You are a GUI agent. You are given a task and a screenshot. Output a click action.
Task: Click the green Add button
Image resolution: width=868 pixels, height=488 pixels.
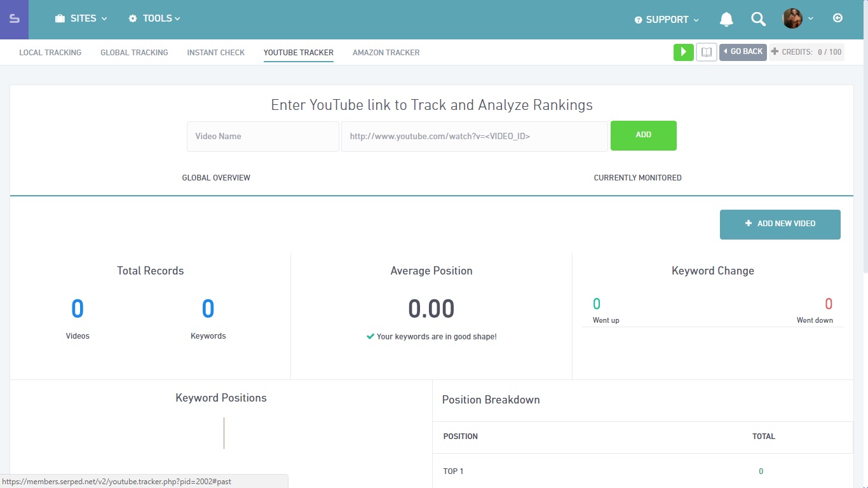pos(643,135)
